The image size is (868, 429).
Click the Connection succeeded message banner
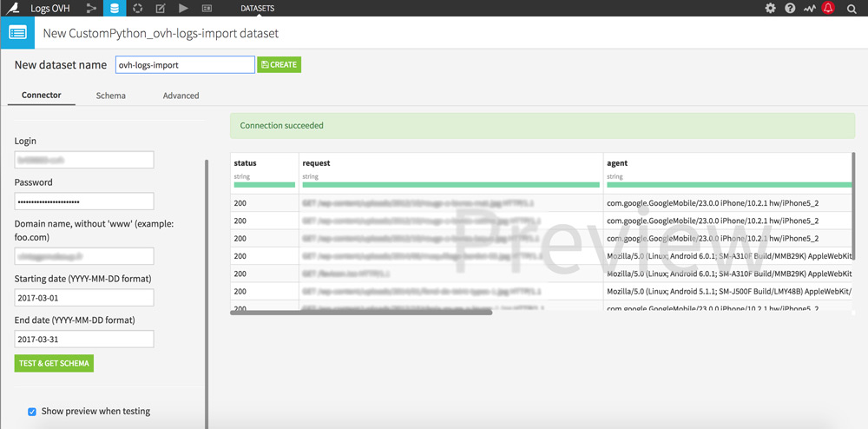click(x=542, y=126)
